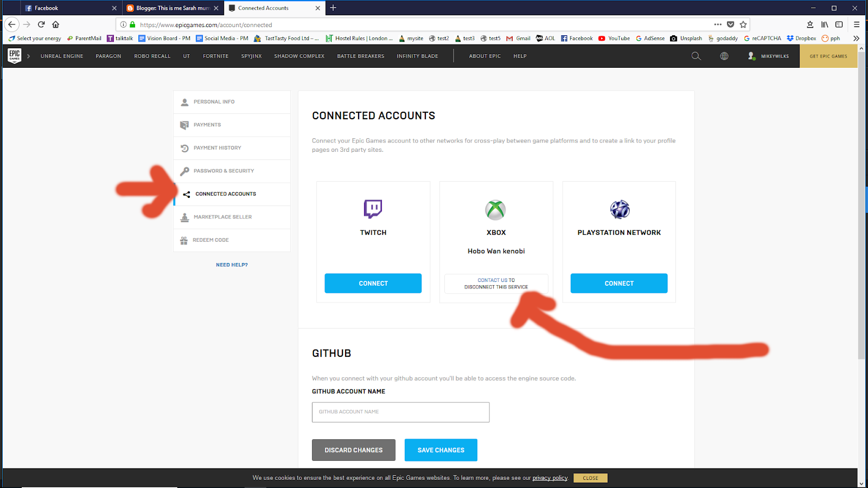Open the Payment History section
This screenshot has height=488, width=868.
232,148
